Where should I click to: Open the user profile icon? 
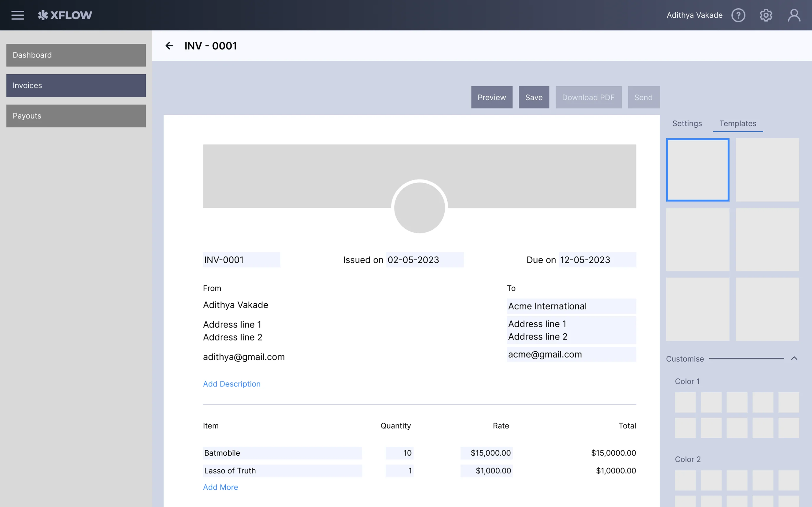click(x=794, y=15)
